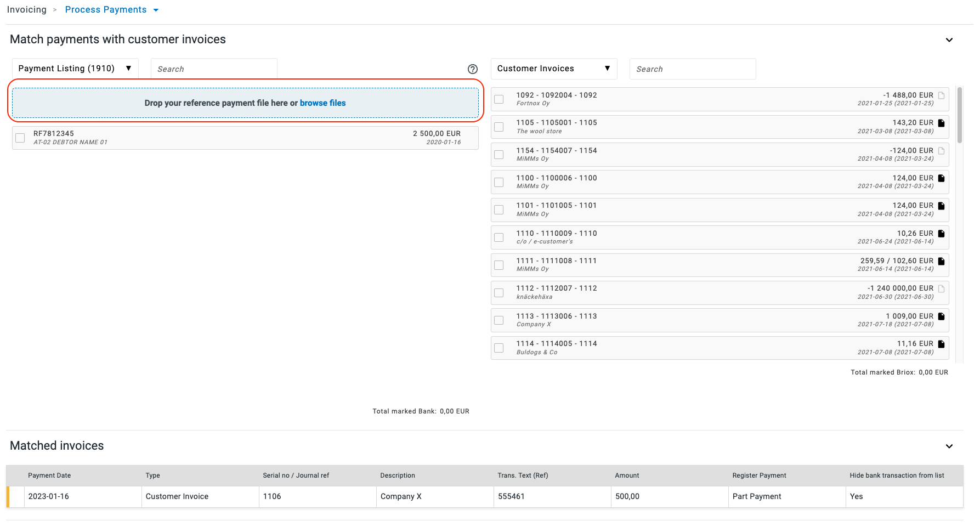Go to Invoicing breadcrumb
980x527 pixels.
pos(27,10)
